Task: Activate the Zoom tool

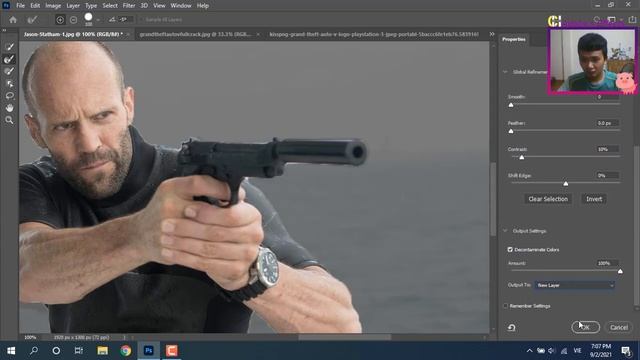Action: pyautogui.click(x=9, y=120)
